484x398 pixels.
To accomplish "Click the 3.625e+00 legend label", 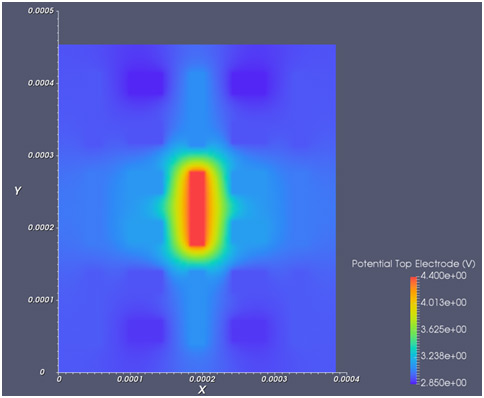I will [x=443, y=329].
